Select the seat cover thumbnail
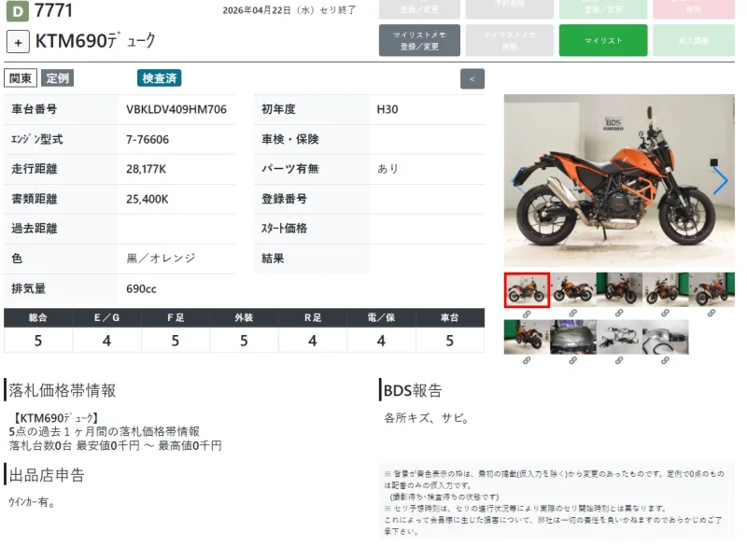747x560 pixels. [573, 337]
